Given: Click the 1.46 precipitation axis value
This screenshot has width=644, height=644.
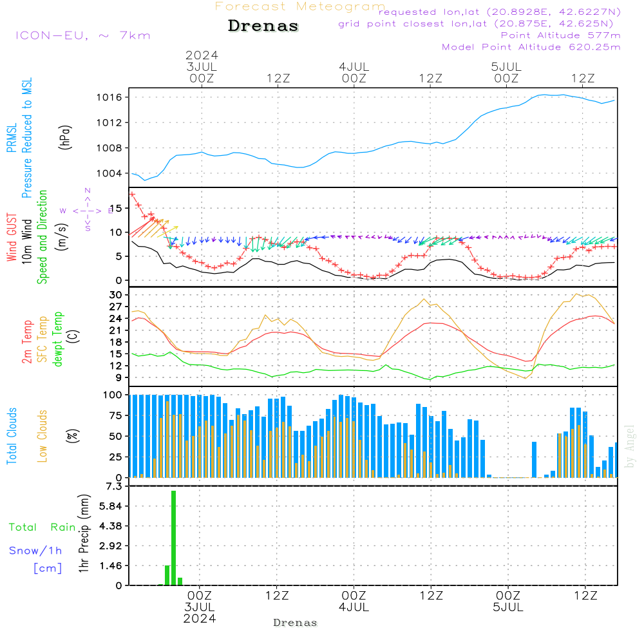Looking at the screenshot, I should point(111,566).
